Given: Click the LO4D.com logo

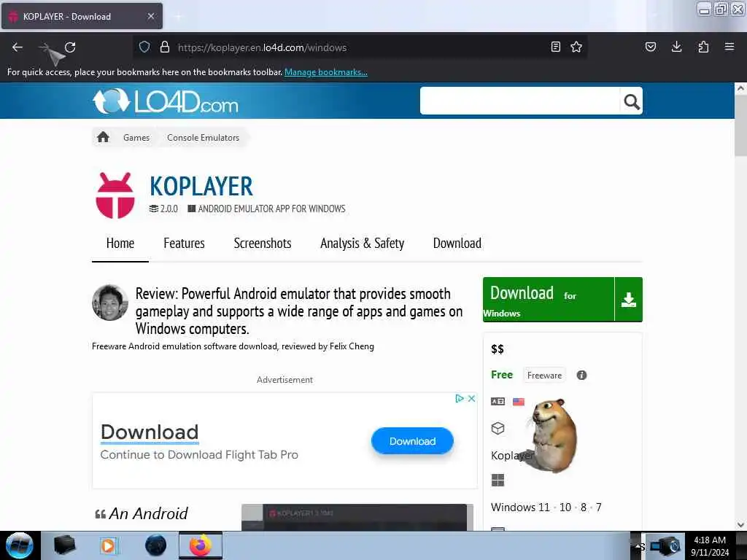Looking at the screenshot, I should coord(166,101).
